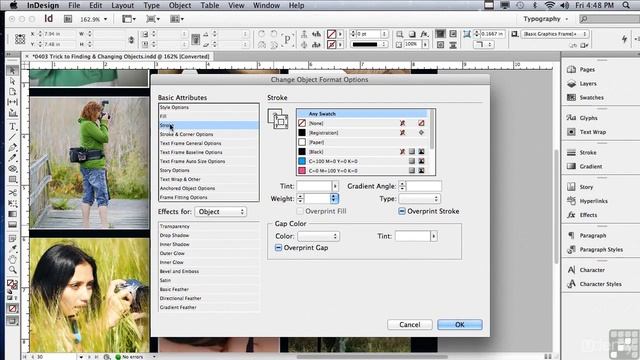Select the Note tool
This screenshot has height=360, width=640.
click(x=13, y=238)
